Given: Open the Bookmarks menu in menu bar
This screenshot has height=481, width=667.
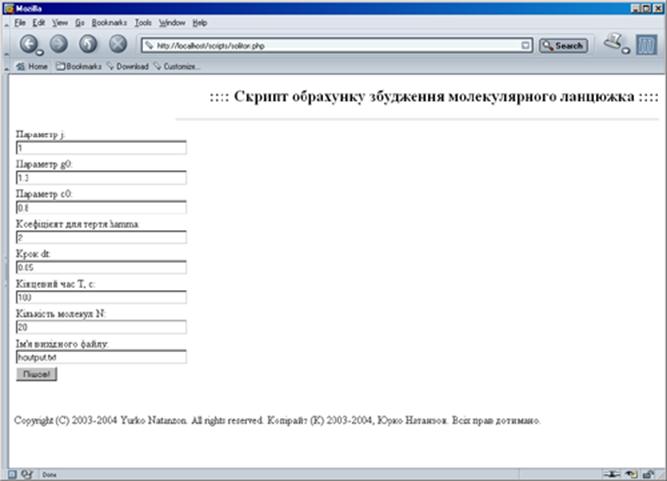Looking at the screenshot, I should pyautogui.click(x=108, y=22).
